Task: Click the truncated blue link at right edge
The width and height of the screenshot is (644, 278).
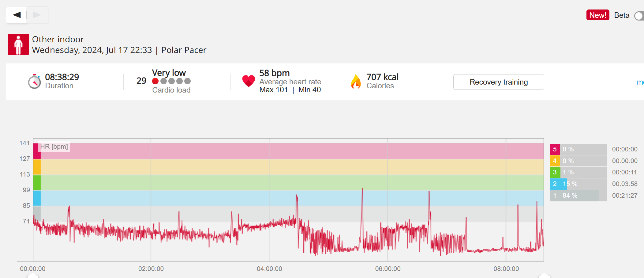Action: [x=640, y=82]
